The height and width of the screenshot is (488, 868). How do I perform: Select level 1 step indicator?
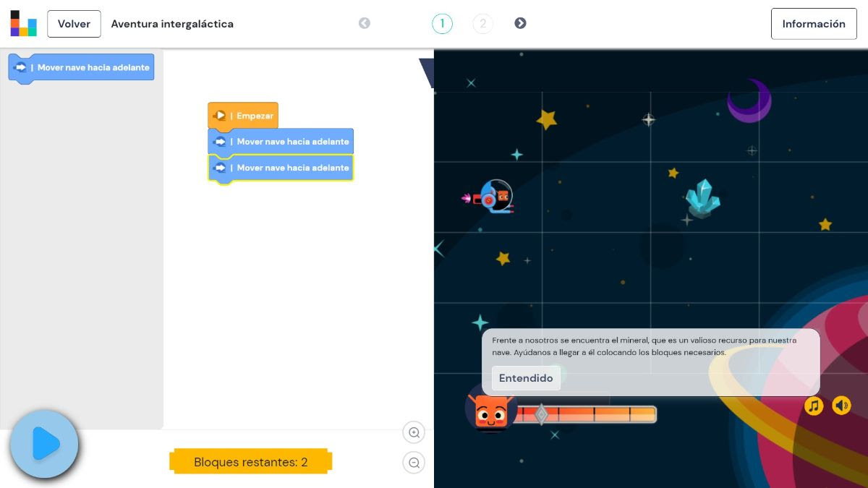(442, 24)
